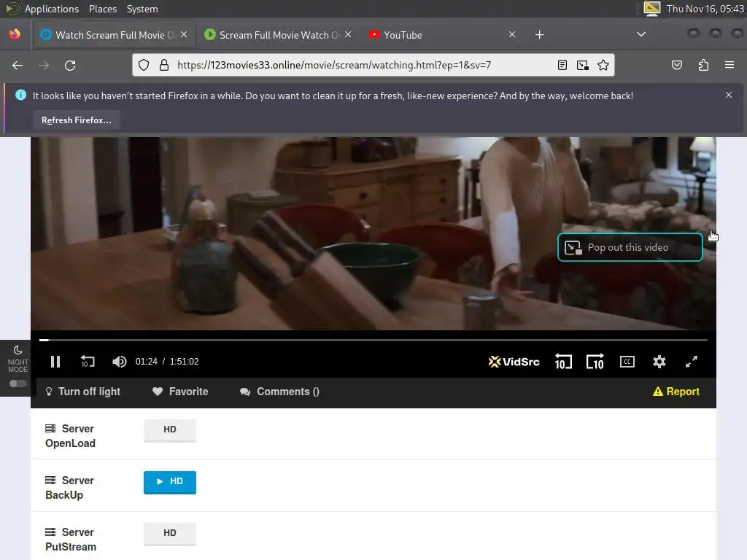Expand the list all tabs dropdown

pyautogui.click(x=641, y=34)
